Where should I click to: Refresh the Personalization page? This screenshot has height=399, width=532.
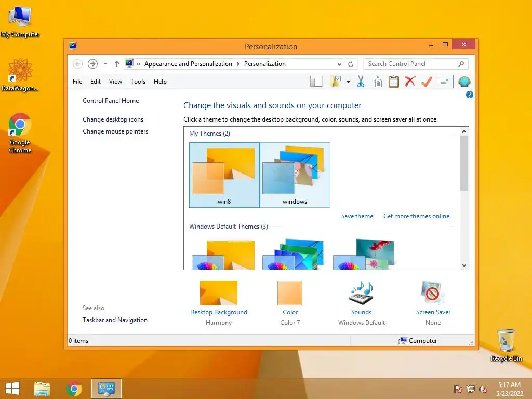pos(351,64)
